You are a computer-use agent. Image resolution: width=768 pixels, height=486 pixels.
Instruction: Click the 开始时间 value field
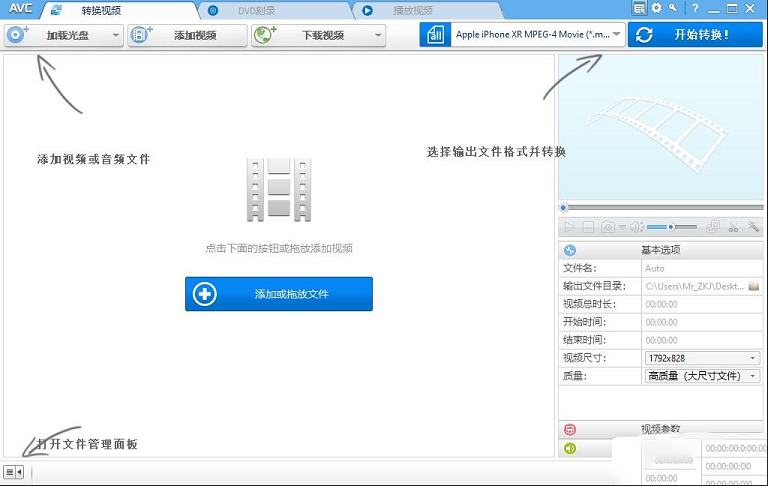[701, 322]
